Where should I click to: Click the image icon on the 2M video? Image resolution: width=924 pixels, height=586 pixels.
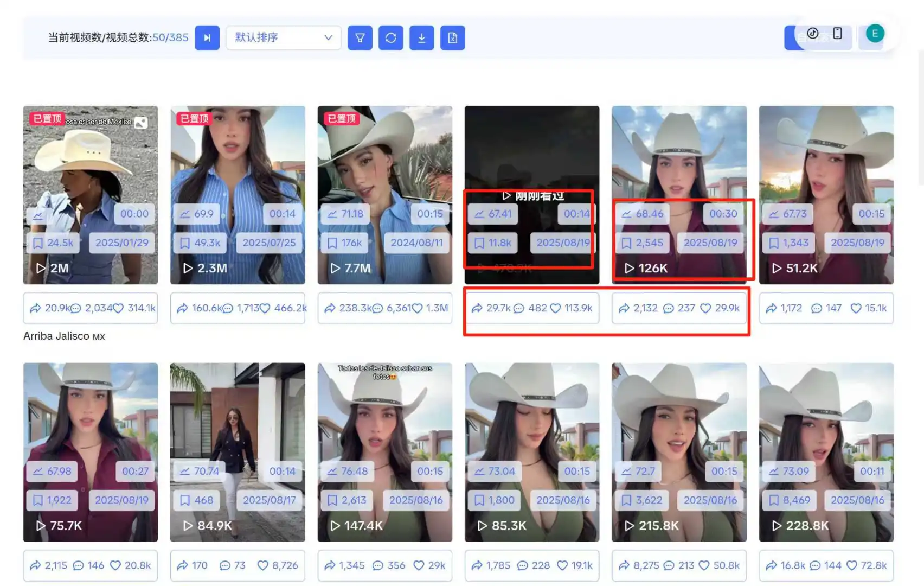141,123
